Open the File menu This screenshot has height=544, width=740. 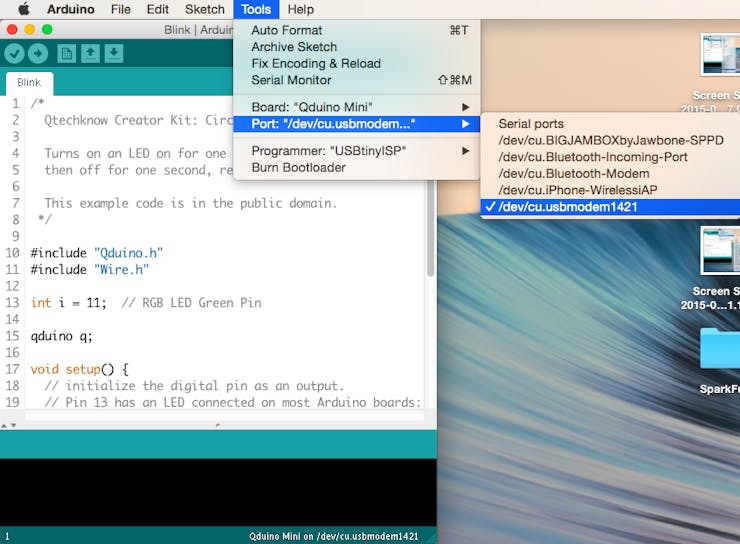tap(121, 9)
